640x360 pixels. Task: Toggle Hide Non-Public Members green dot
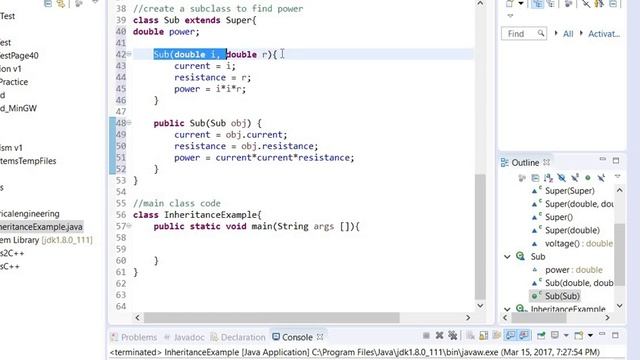point(588,178)
